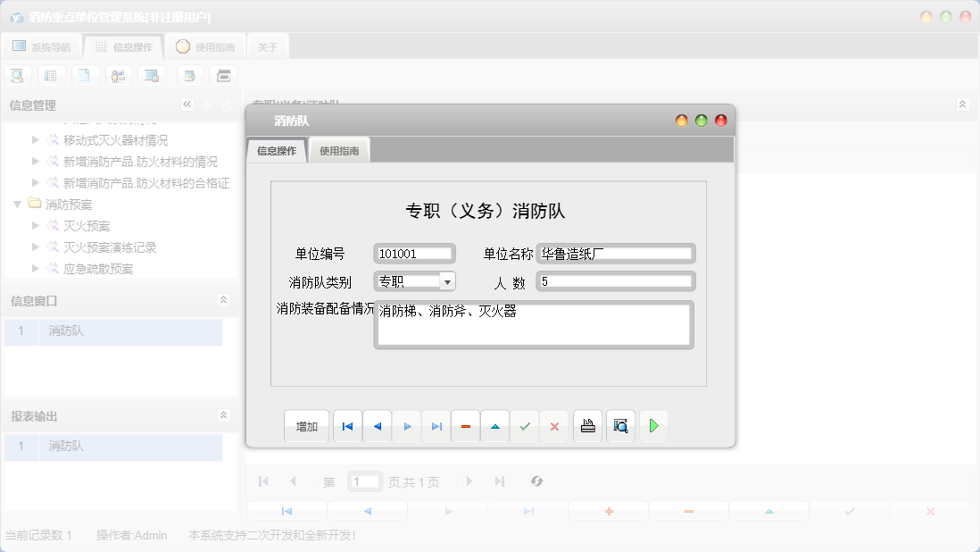Viewport: 980px width, 552px height.
Task: Go to last record with the last-record arrow
Action: [x=436, y=426]
